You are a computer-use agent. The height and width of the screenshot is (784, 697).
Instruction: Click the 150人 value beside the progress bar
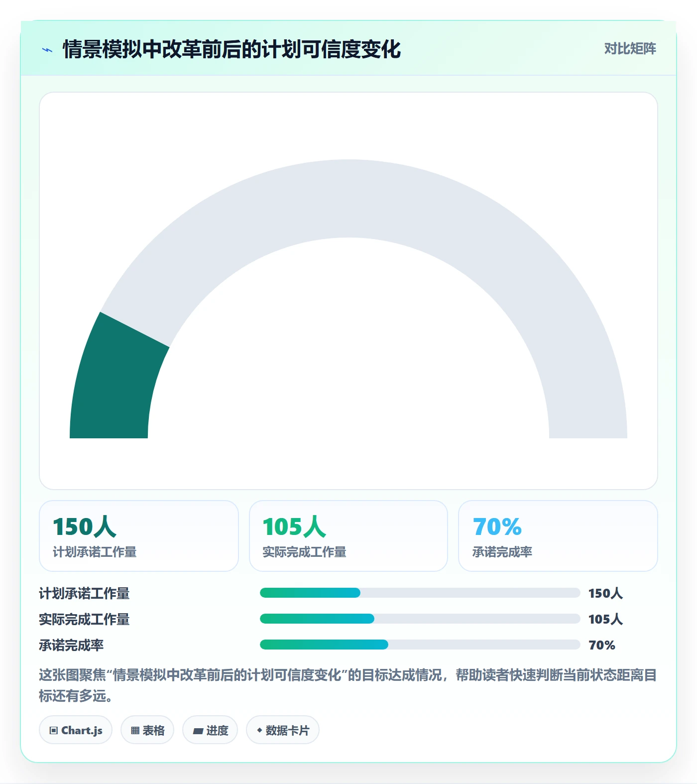(x=605, y=593)
